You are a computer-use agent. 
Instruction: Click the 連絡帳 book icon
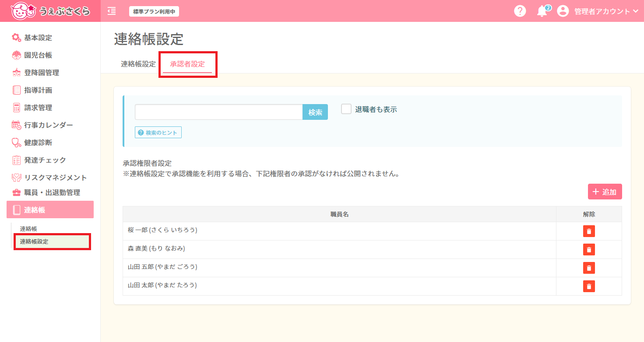(x=17, y=210)
